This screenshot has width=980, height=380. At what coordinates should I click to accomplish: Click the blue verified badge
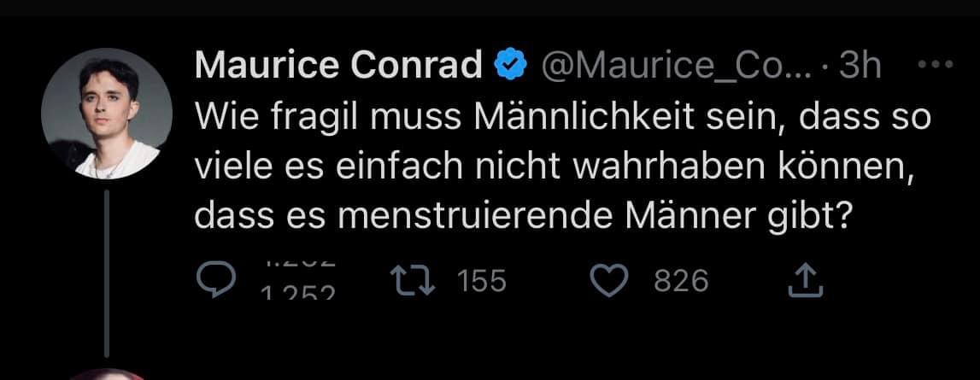coord(511,67)
